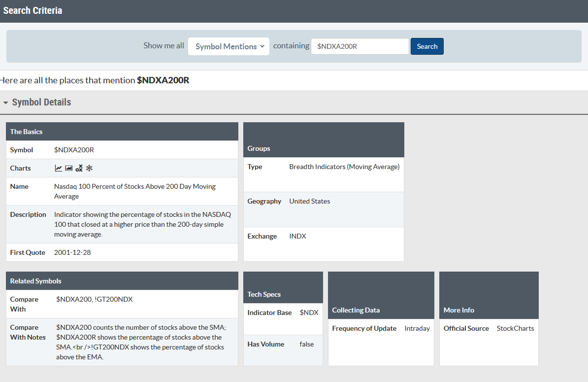
Task: Click the Official Source value StockCharts
Action: pos(515,328)
